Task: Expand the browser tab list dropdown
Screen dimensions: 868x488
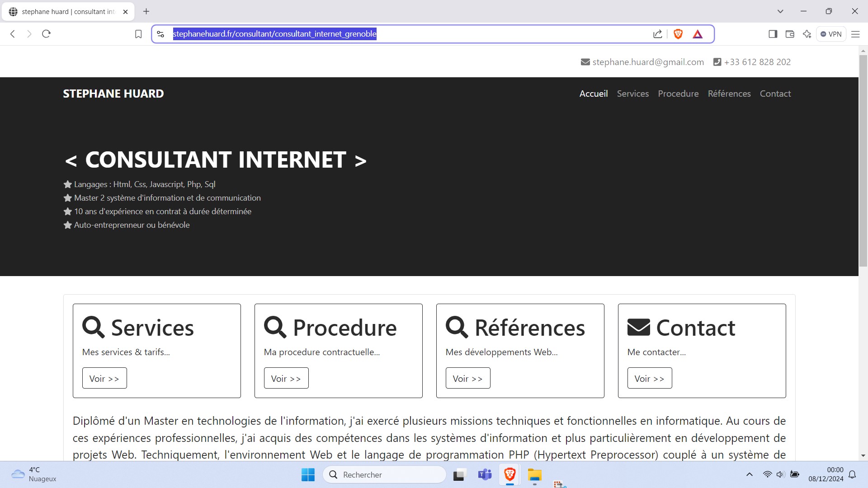Action: pos(780,11)
